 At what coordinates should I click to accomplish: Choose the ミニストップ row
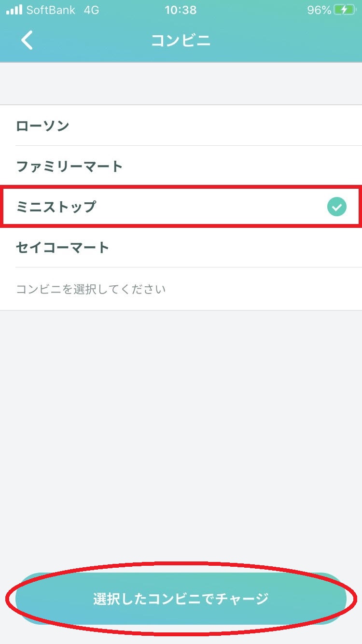181,207
